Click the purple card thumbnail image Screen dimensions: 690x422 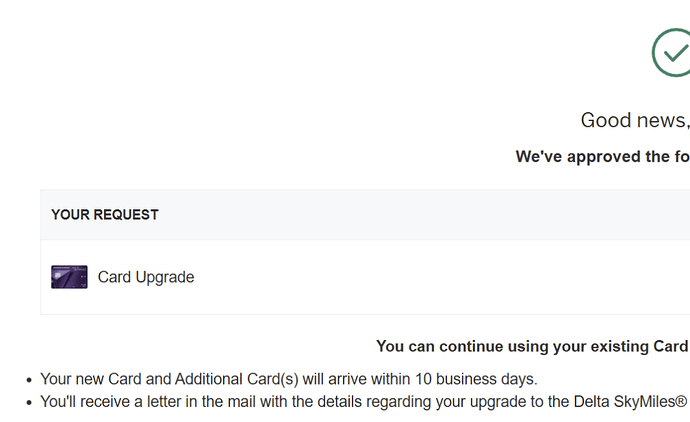pyautogui.click(x=69, y=277)
